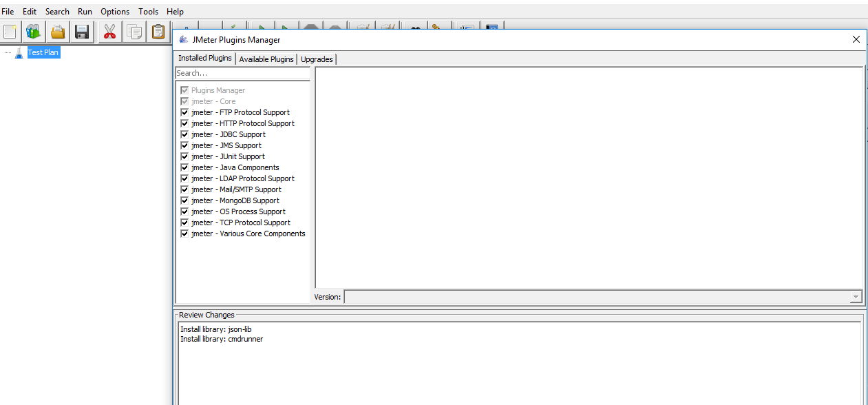Click 'Install library: cmdrunner' in Review Changes
The image size is (868, 405).
pos(222,339)
